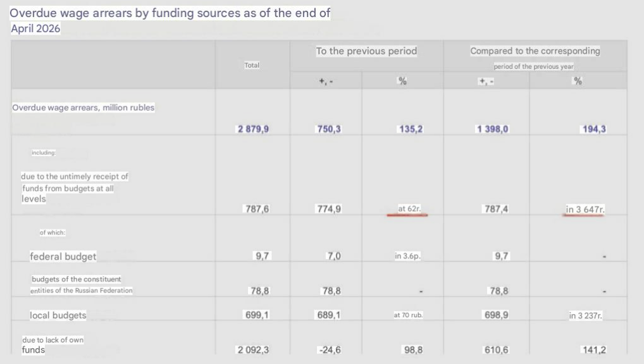The image size is (644, 364).
Task: Click the underlined 'at 62r.' cell
Action: click(x=409, y=209)
